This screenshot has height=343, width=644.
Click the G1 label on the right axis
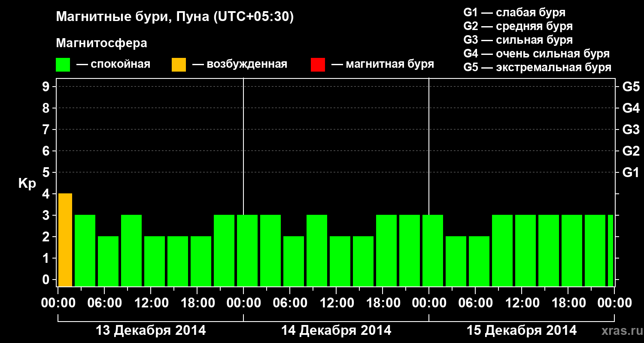pos(631,172)
